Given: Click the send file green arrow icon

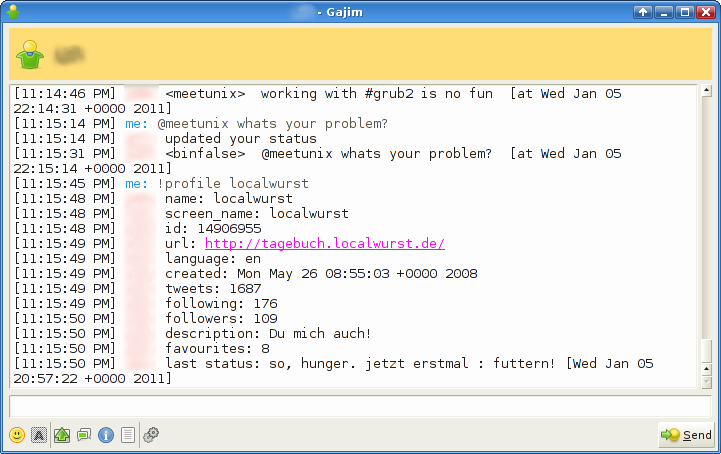Looking at the screenshot, I should pos(61,435).
